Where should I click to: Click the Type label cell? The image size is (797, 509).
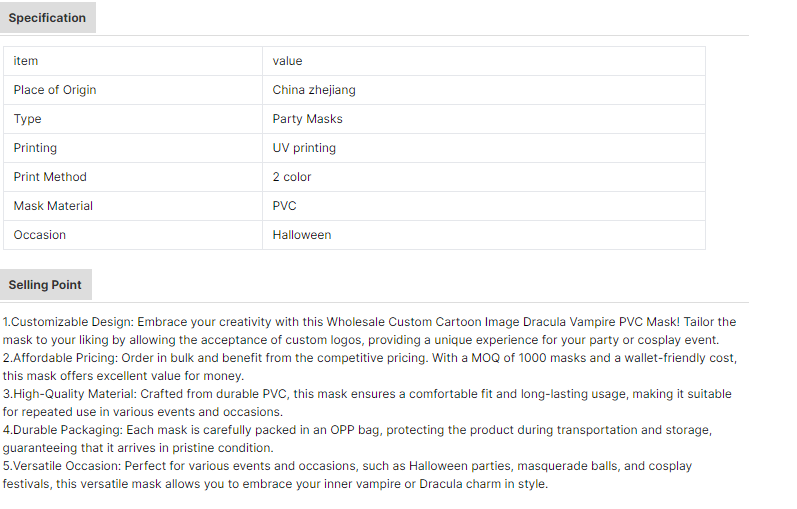(133, 119)
